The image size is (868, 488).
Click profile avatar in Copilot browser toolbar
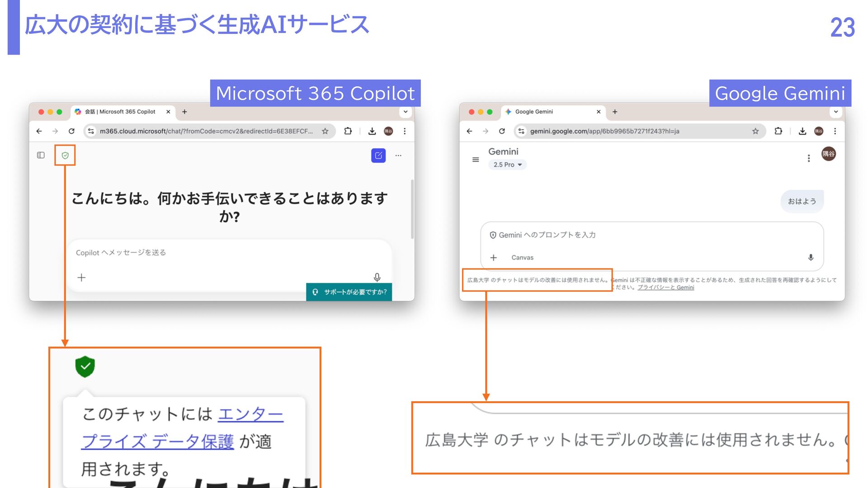point(388,131)
